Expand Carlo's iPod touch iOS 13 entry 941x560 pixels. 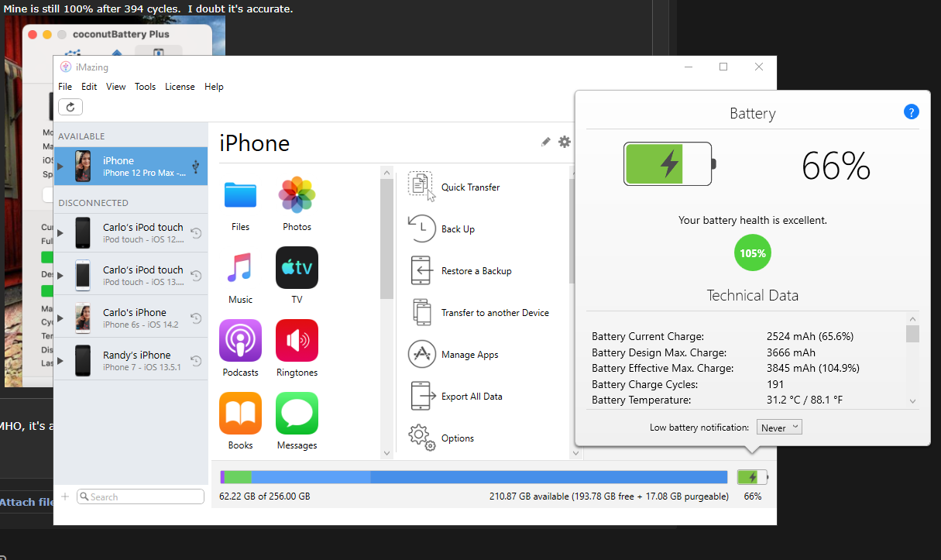point(61,276)
